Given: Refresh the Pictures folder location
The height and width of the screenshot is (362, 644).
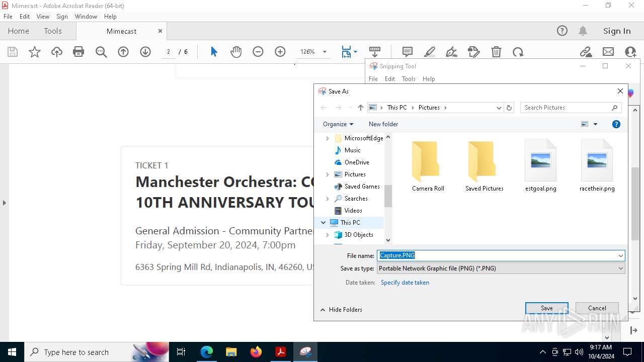Looking at the screenshot, I should click(509, 108).
